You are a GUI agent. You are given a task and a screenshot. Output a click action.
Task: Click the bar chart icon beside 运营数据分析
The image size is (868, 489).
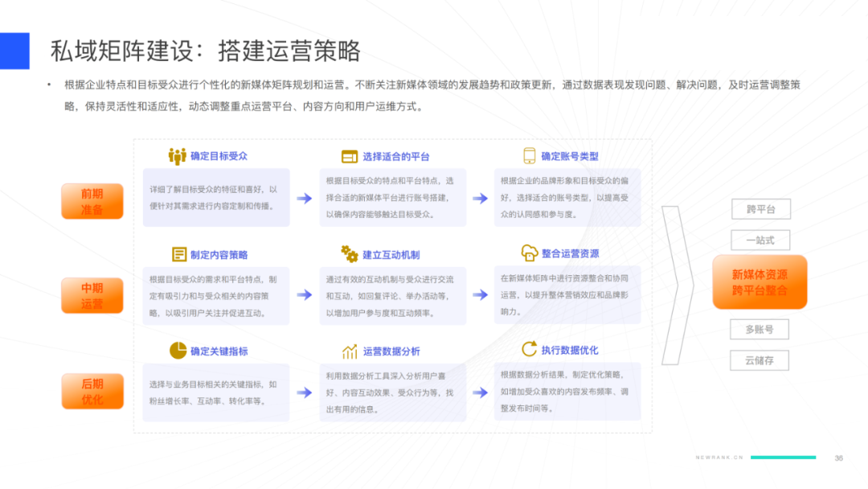pos(350,351)
